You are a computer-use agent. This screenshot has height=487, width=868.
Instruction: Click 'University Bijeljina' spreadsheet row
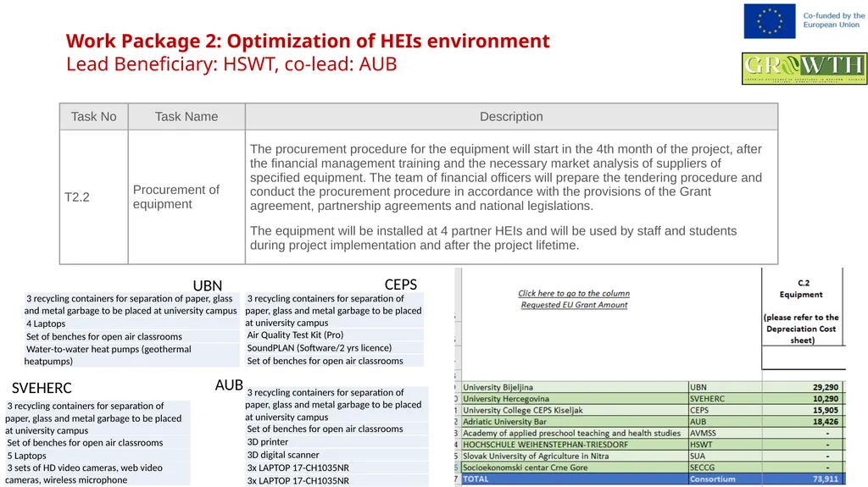pyautogui.click(x=654, y=387)
